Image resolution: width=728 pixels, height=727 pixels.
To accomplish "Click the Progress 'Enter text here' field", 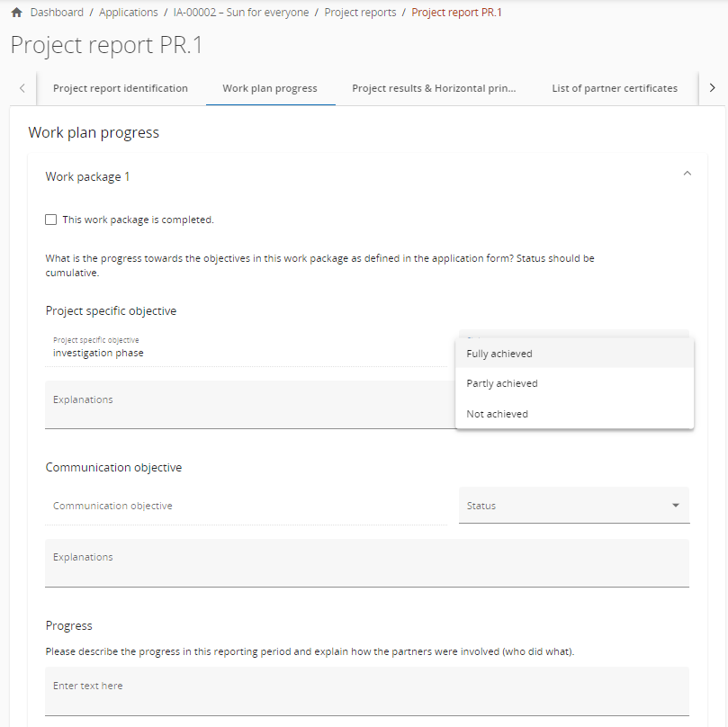I will (367, 691).
